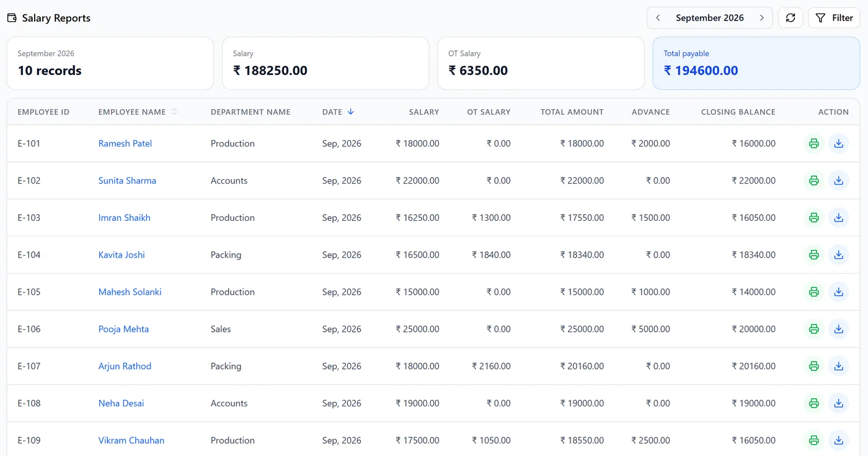Click the Closing Balance column header
Image resolution: width=868 pixels, height=456 pixels.
[x=738, y=112]
